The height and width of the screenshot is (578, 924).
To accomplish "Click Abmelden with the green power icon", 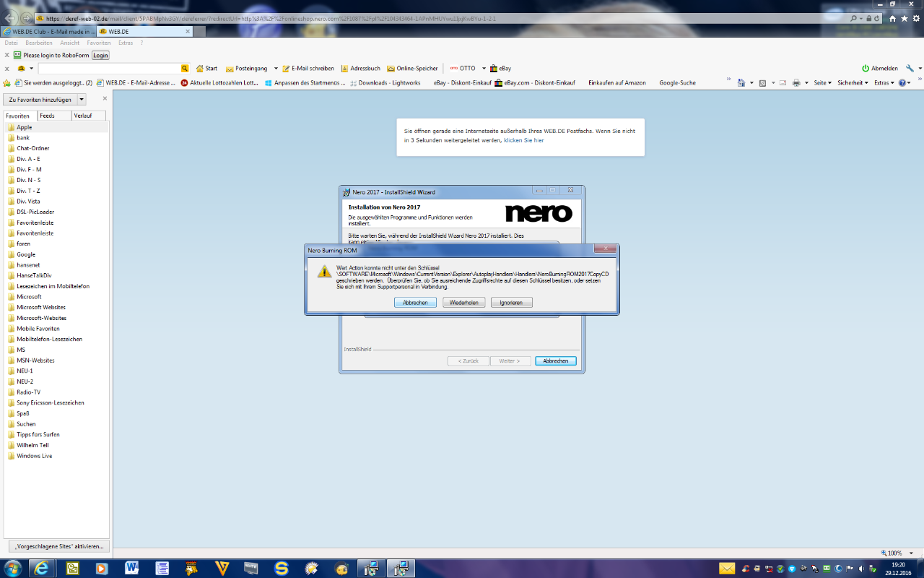I will 880,68.
